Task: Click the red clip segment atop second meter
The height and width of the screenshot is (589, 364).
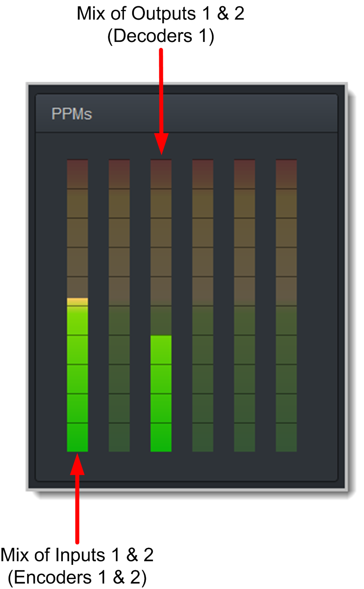Action: [x=119, y=173]
